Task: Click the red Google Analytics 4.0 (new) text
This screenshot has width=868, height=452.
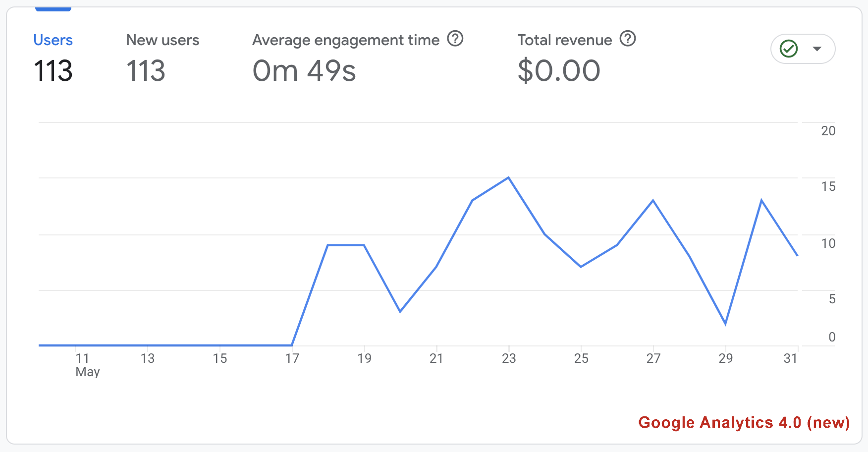Action: coord(744,423)
